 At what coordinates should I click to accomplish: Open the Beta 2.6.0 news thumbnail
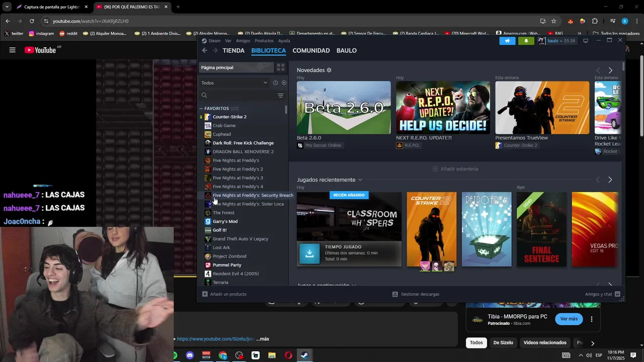(x=344, y=108)
